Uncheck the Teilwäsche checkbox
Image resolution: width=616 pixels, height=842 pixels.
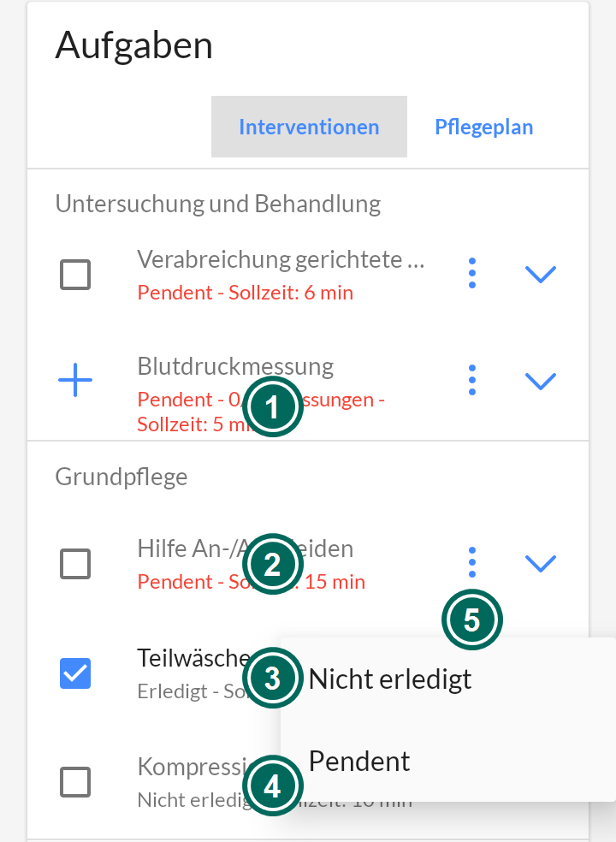click(x=75, y=673)
